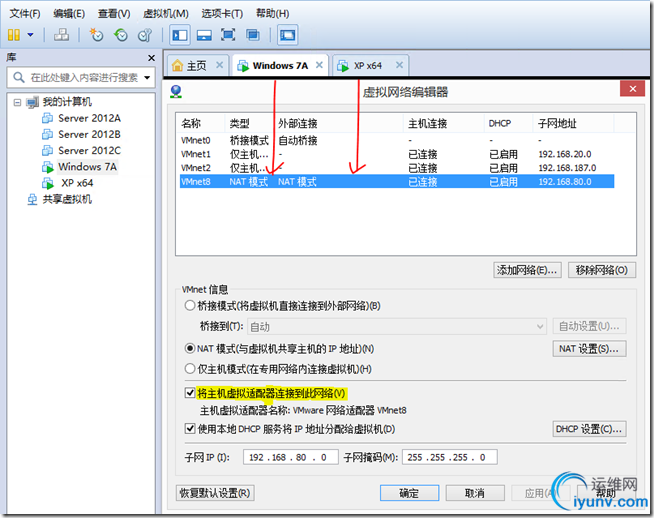
Task: Open the 查看(V) menu
Action: [x=114, y=14]
